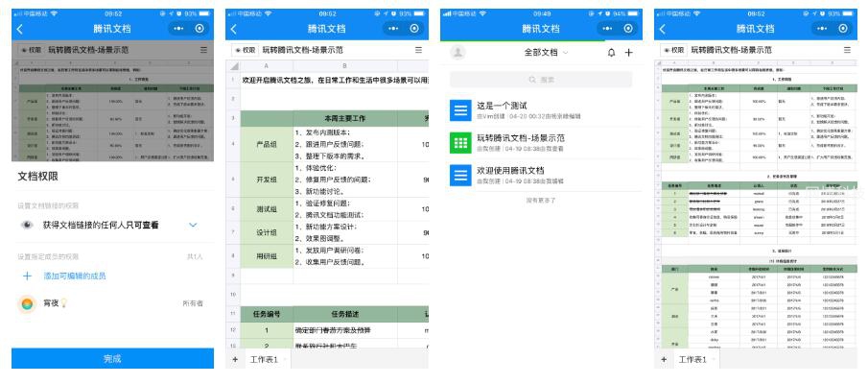Tap back arrow on zoomed-out spreadsheet screen
Screen dimensions: 868x384
pos(662,30)
